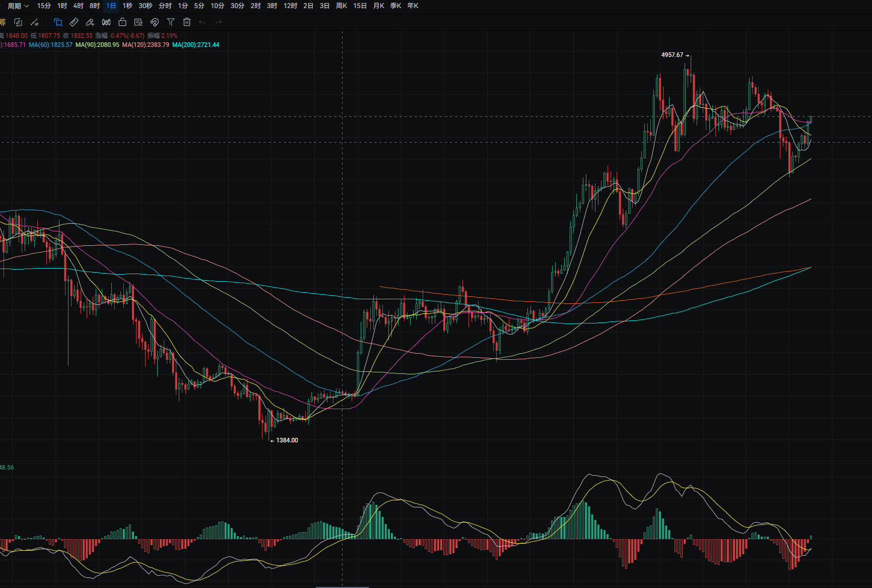
Task: Toggle the hide drawings eye icon
Action: pos(155,22)
